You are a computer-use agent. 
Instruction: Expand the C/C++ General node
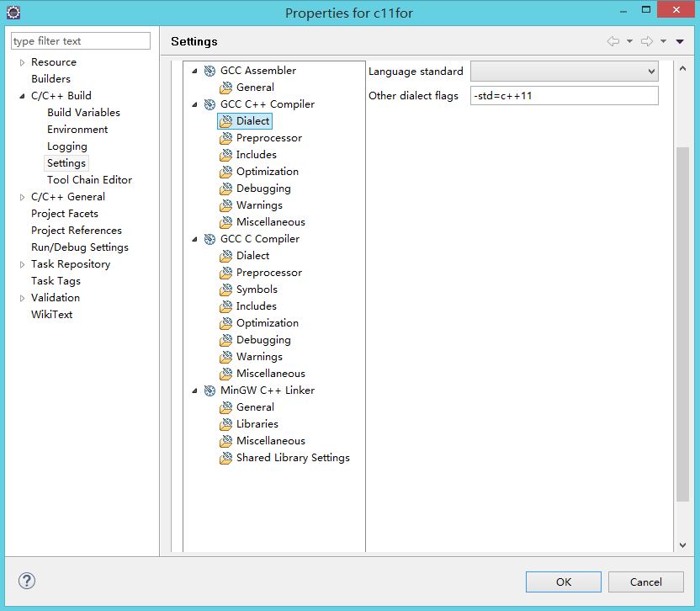click(x=22, y=197)
